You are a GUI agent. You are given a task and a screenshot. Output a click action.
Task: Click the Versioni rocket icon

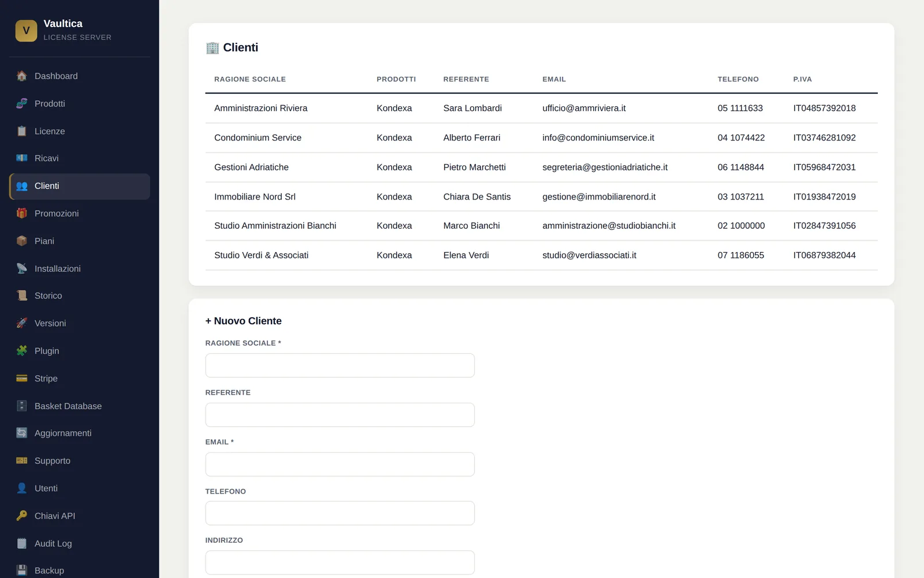click(22, 323)
